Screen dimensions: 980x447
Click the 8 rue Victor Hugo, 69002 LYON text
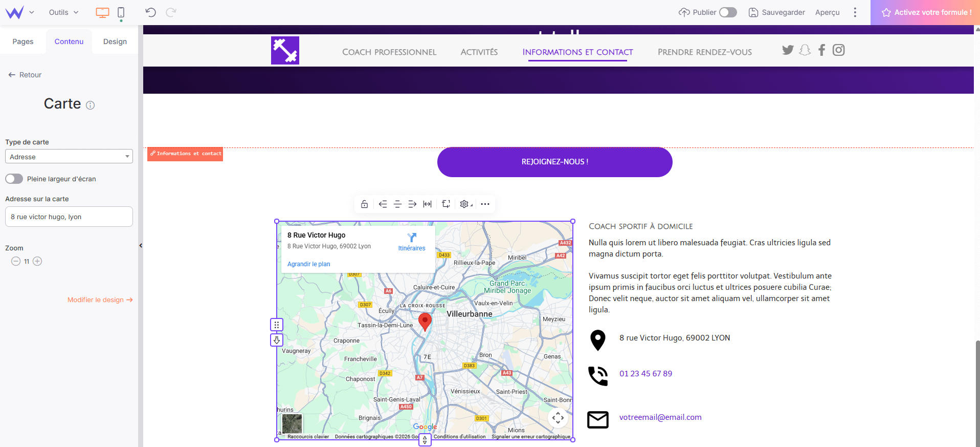tap(675, 338)
